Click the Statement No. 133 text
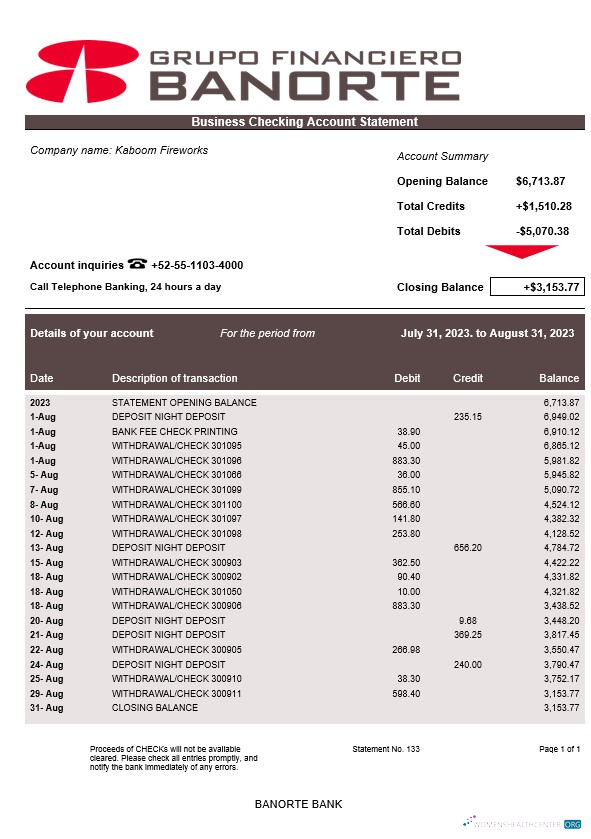This screenshot has height=839, width=591. click(386, 749)
